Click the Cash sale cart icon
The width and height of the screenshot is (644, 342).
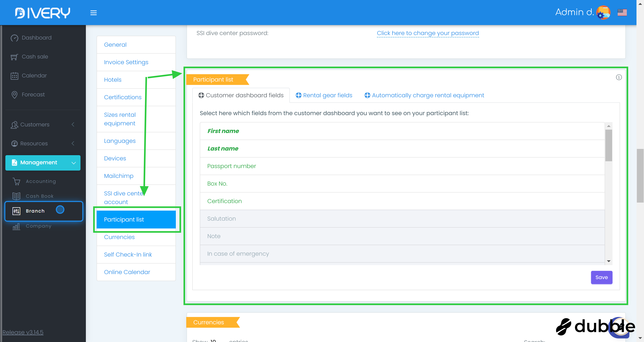(x=14, y=57)
